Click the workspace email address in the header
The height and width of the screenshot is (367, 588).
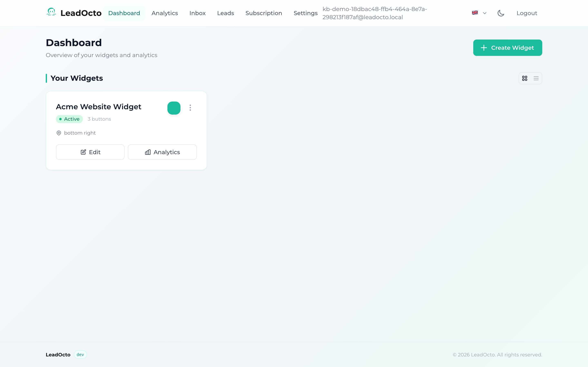tap(374, 13)
